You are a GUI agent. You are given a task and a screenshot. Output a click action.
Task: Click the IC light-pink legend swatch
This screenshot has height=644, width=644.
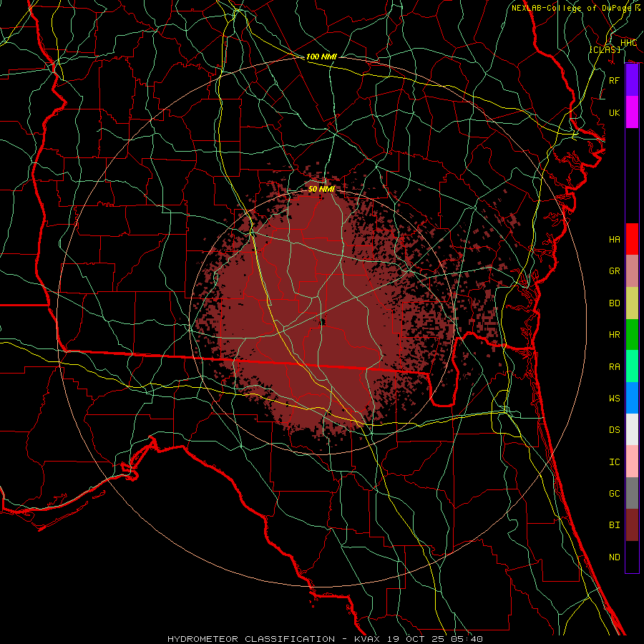(632, 462)
